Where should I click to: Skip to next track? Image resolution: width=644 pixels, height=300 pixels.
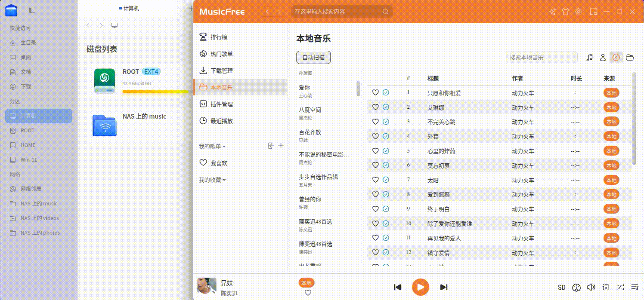click(444, 287)
